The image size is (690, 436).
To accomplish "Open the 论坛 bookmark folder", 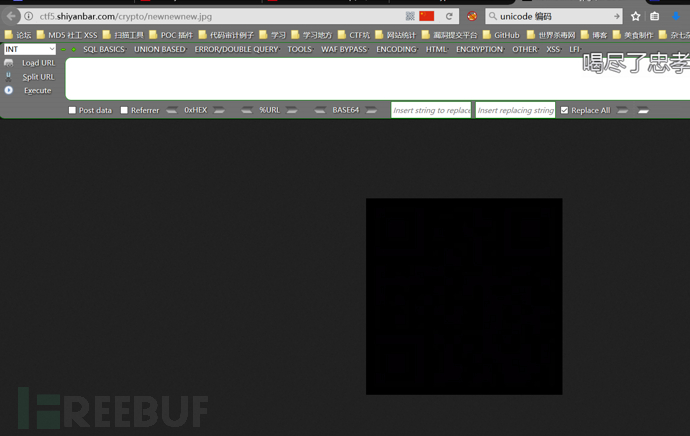I will click(18, 35).
